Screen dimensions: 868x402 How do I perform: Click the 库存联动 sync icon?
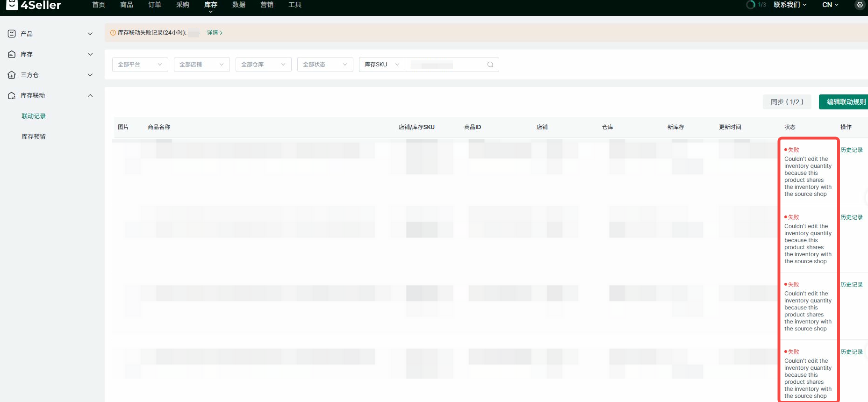click(12, 95)
